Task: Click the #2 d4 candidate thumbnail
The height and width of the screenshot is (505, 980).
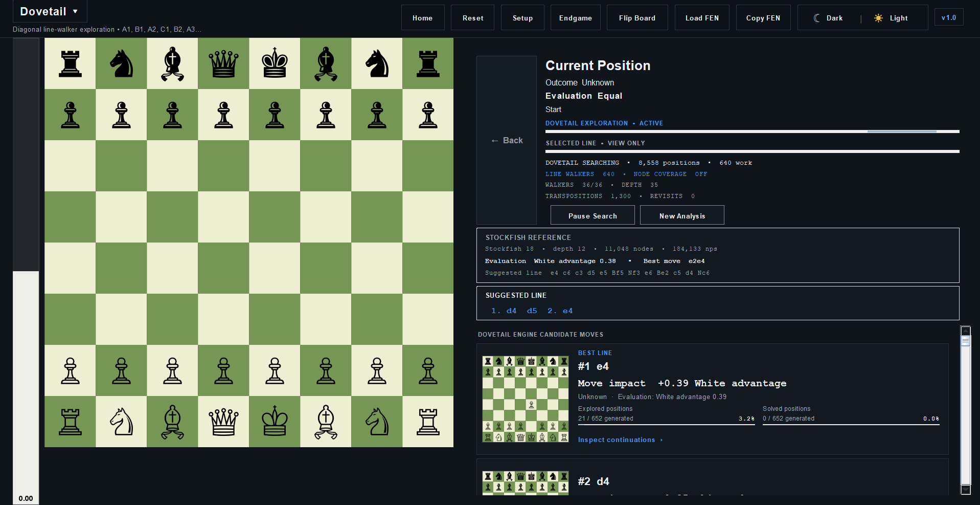Action: click(526, 483)
